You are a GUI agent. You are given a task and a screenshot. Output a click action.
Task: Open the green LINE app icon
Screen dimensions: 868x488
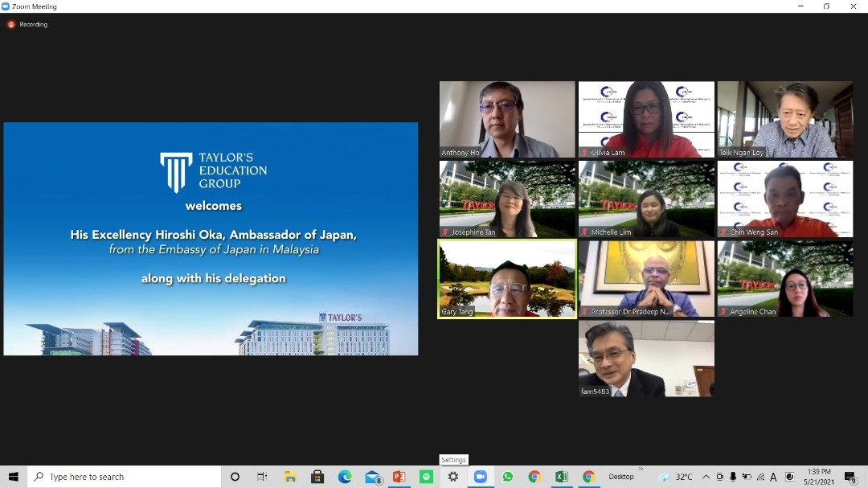pos(426,477)
